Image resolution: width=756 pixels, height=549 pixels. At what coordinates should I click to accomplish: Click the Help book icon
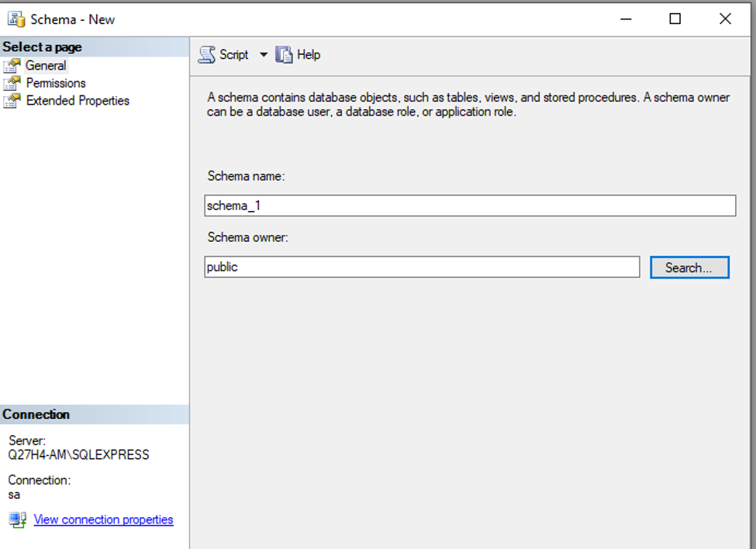284,54
